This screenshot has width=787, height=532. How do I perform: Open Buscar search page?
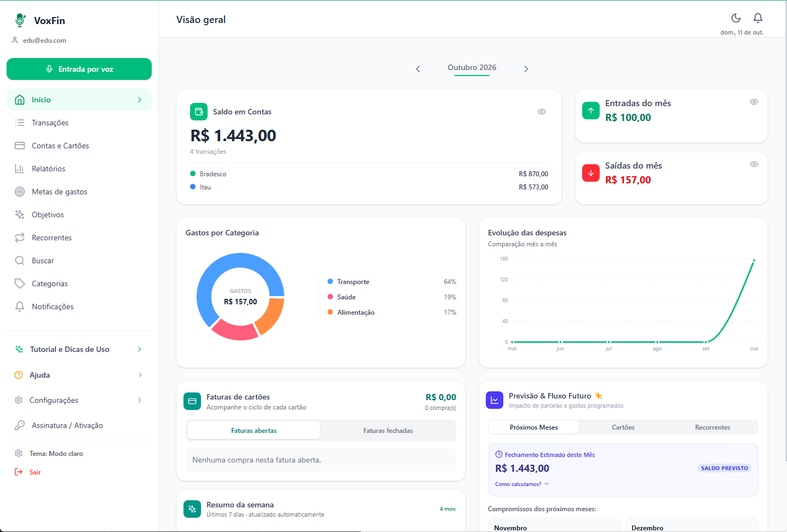pyautogui.click(x=79, y=261)
